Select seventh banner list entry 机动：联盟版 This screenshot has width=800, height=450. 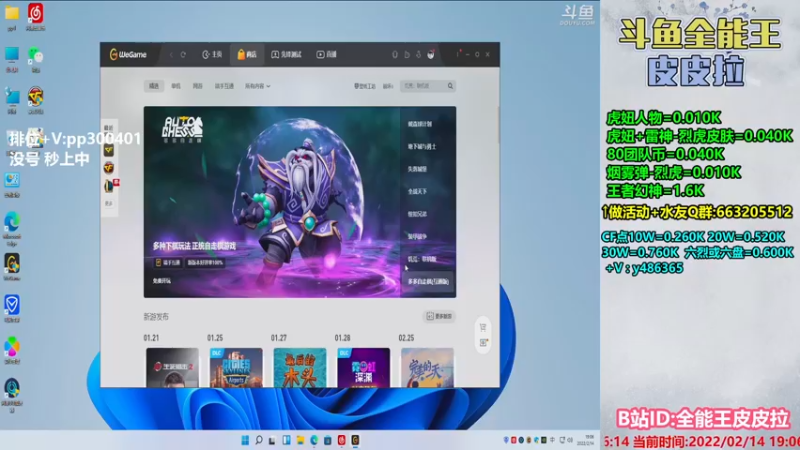[422, 259]
